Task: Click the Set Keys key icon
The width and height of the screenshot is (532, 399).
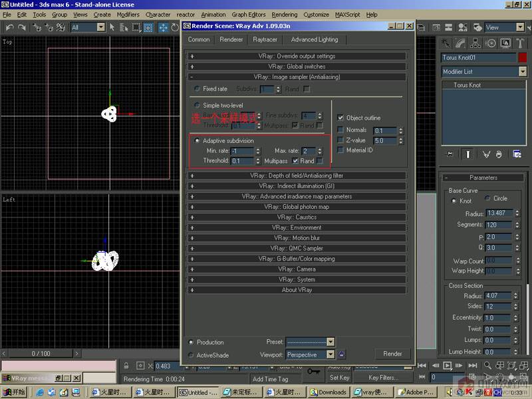Action: (x=313, y=372)
